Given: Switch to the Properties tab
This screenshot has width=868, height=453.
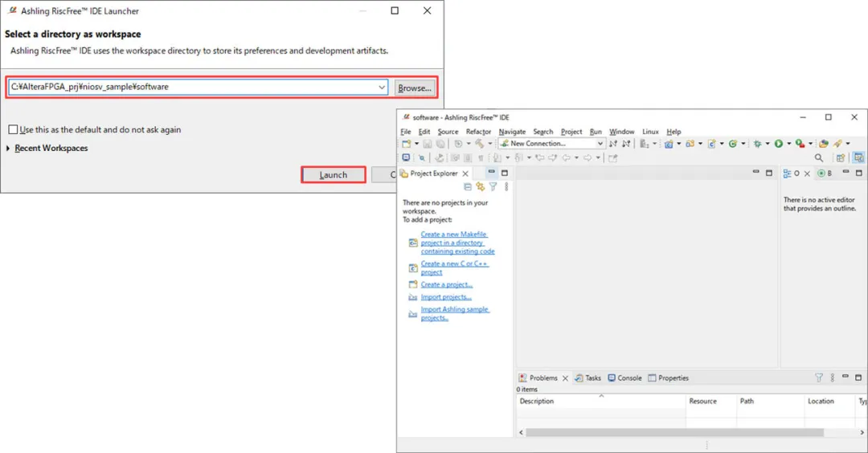Looking at the screenshot, I should click(x=668, y=378).
